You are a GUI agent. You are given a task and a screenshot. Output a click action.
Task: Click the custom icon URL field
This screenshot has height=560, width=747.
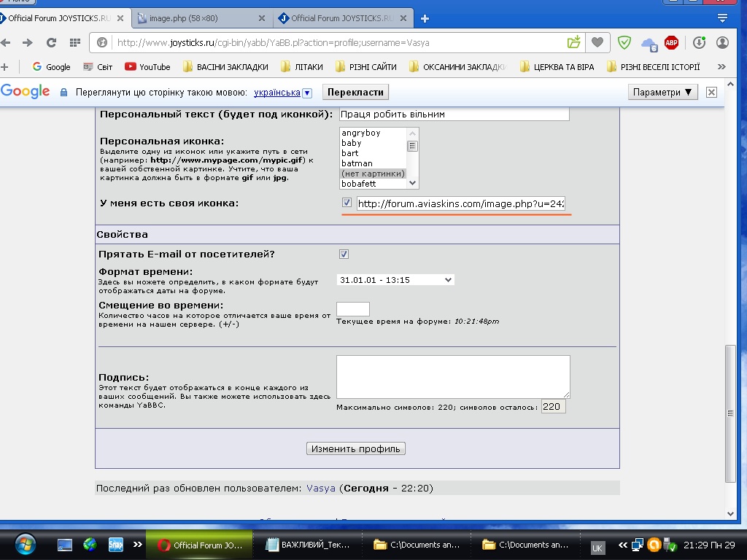coord(461,203)
